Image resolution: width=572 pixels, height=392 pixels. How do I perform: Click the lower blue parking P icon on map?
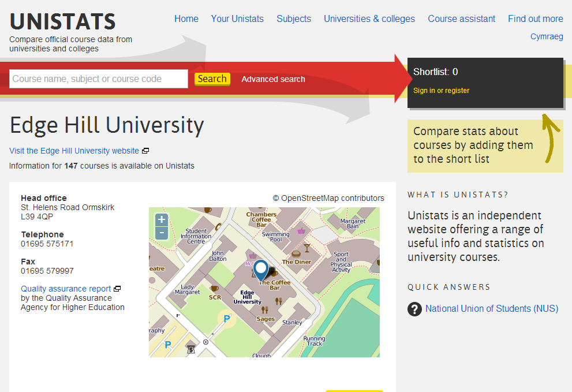point(168,344)
